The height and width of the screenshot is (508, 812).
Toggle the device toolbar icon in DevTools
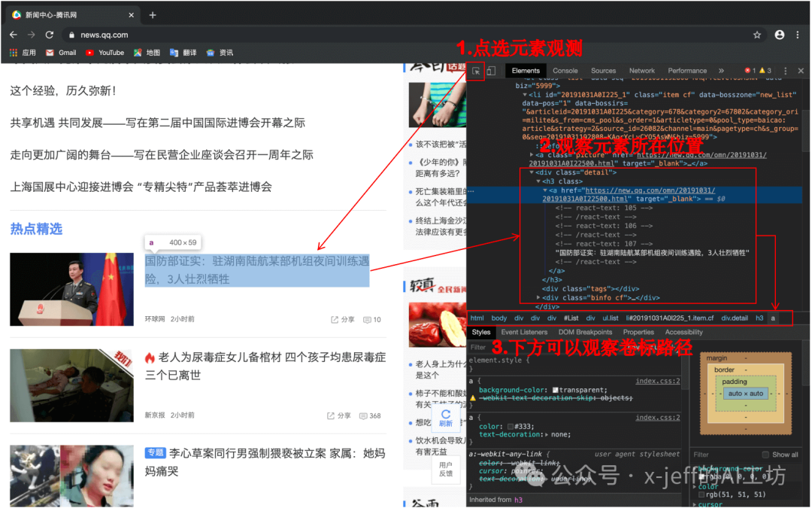tap(491, 71)
